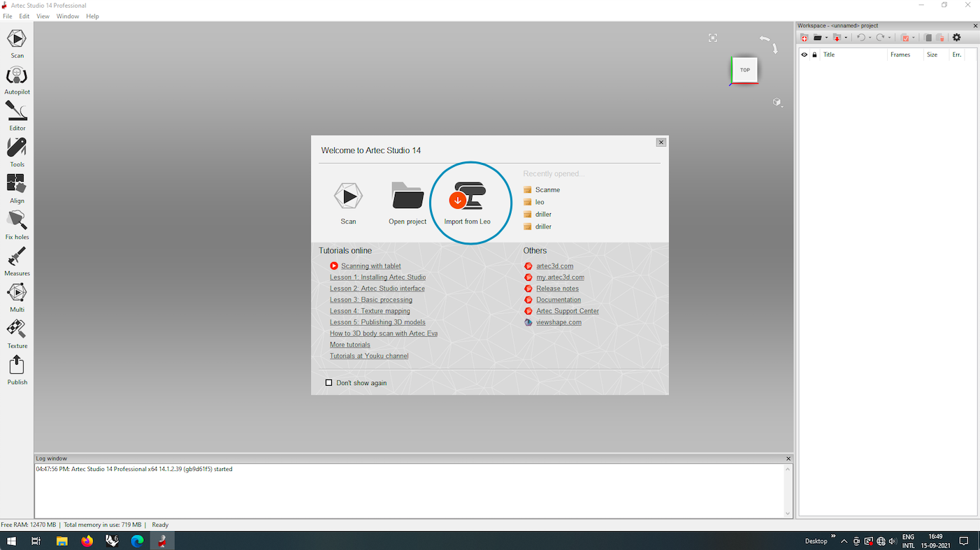
Task: Open the Edit menu
Action: (x=24, y=16)
